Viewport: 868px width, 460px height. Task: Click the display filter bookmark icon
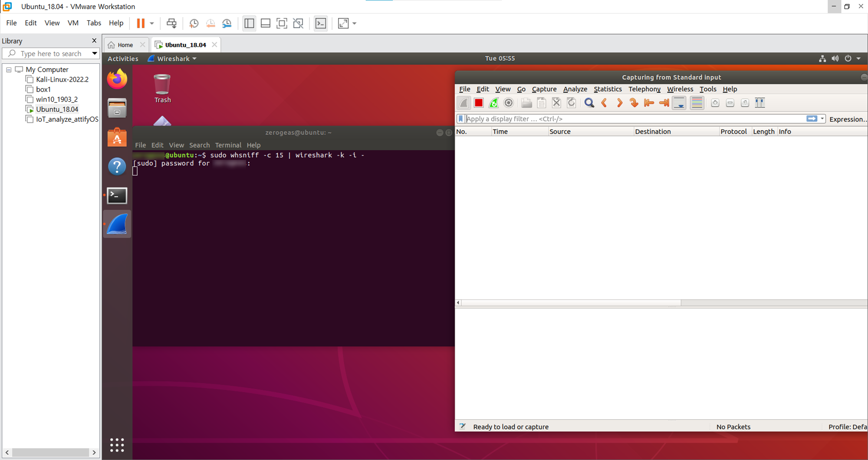pos(461,119)
